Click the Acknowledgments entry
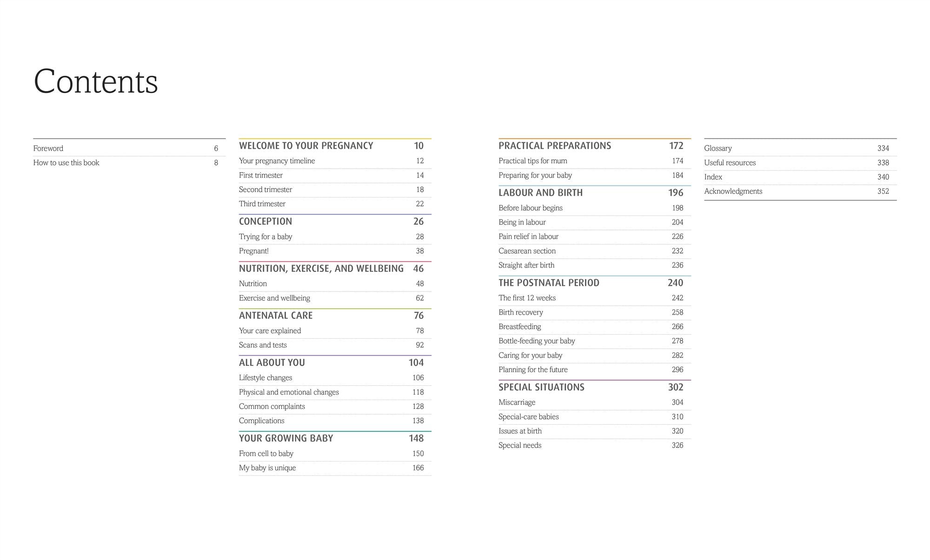930x560 pixels. 733,191
